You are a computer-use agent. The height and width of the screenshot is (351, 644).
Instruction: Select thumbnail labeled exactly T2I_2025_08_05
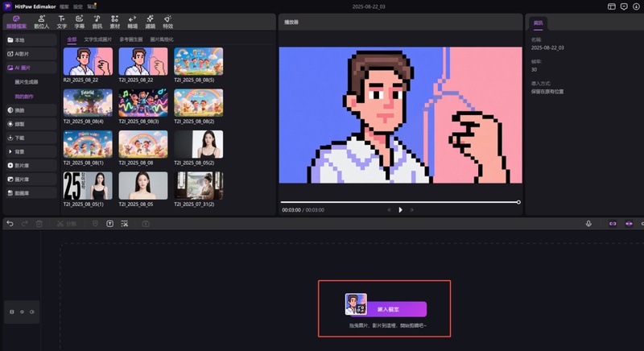click(143, 185)
